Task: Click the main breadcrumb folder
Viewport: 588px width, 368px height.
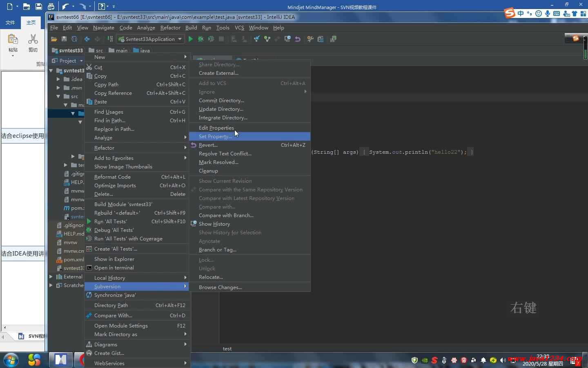Action: [x=118, y=50]
